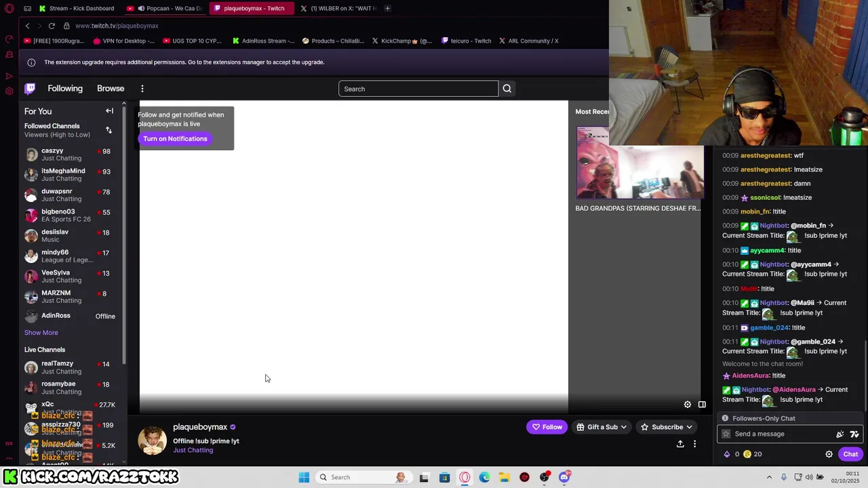Switch to the Stream - Kick Dashboard tab
This screenshot has height=488, width=868.
[76, 8]
